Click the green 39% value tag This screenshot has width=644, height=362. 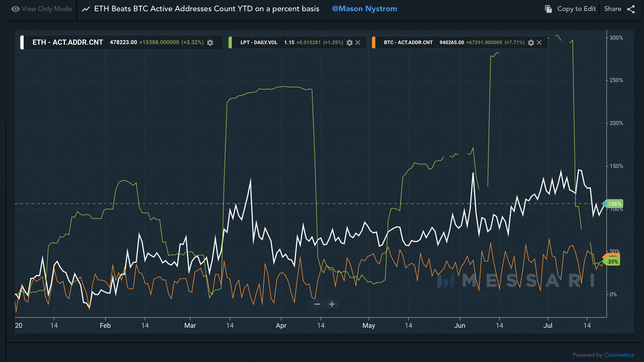pyautogui.click(x=612, y=262)
